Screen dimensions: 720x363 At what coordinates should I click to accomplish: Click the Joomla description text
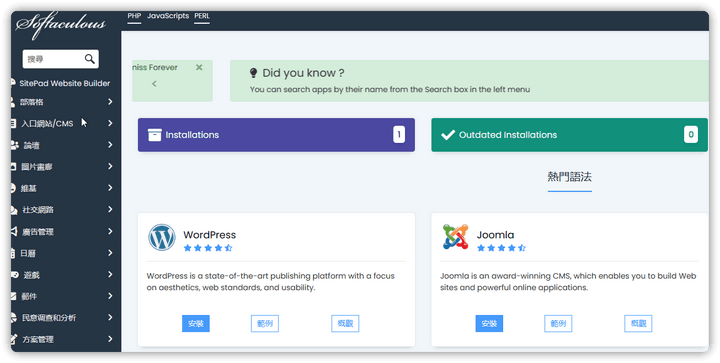(568, 282)
